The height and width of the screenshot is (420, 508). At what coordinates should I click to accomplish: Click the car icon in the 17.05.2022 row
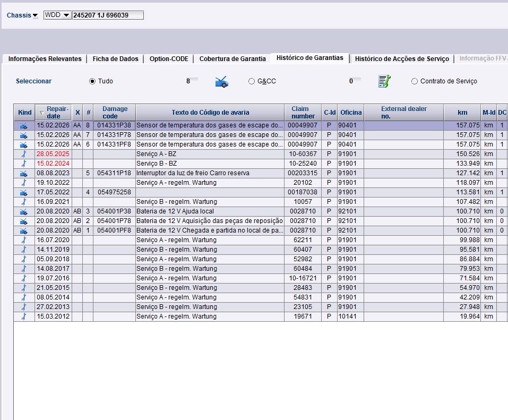pos(24,193)
